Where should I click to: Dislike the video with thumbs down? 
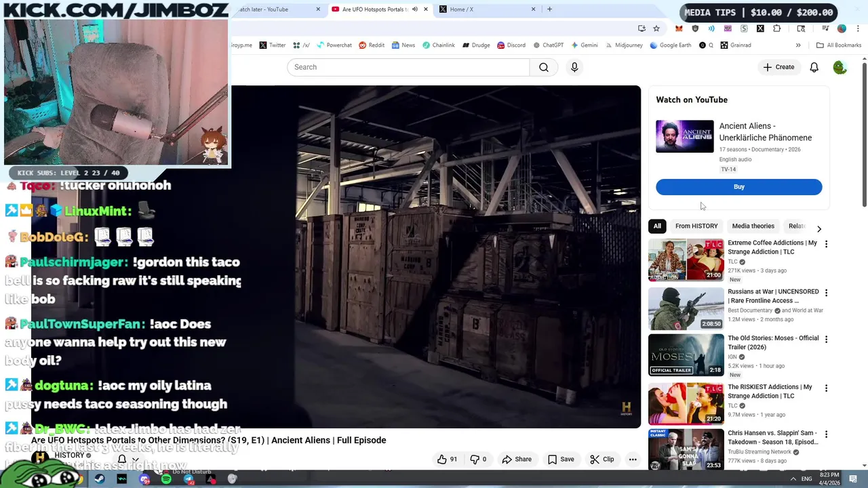tap(478, 459)
